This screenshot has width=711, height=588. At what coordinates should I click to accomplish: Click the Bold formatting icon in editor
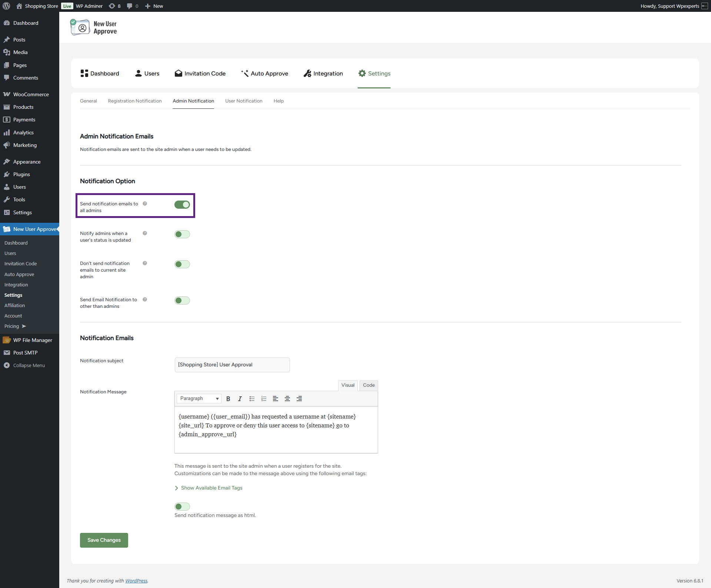tap(228, 399)
